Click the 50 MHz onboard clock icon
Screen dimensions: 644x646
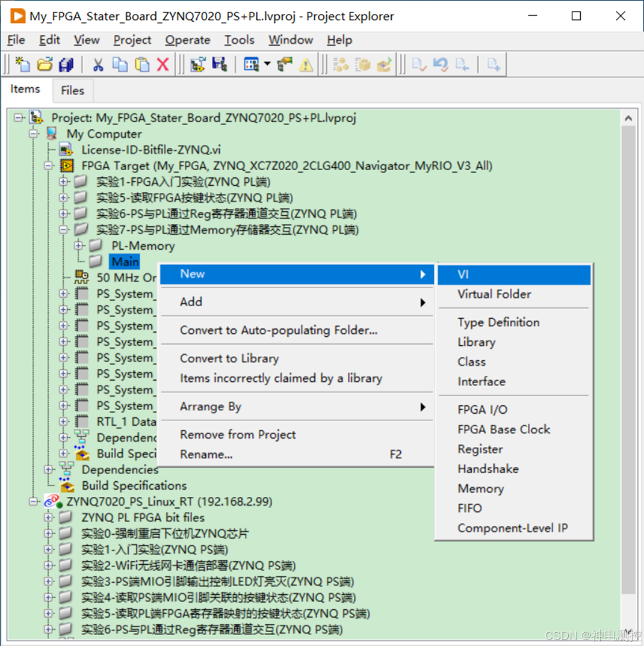pyautogui.click(x=82, y=277)
